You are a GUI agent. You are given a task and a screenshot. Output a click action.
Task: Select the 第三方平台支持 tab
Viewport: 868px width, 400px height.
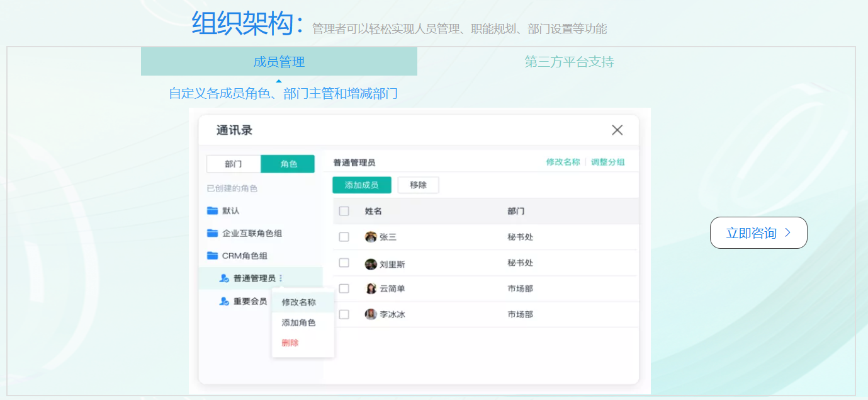(569, 61)
